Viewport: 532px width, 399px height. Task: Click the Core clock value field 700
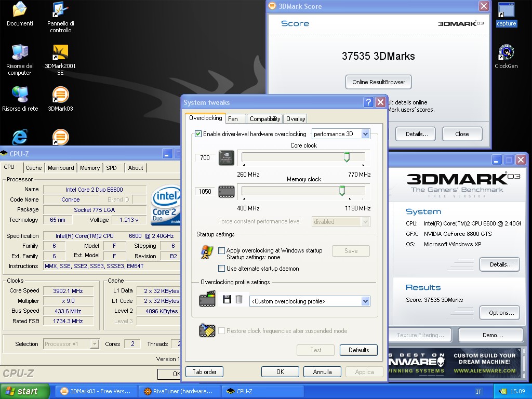(x=205, y=158)
